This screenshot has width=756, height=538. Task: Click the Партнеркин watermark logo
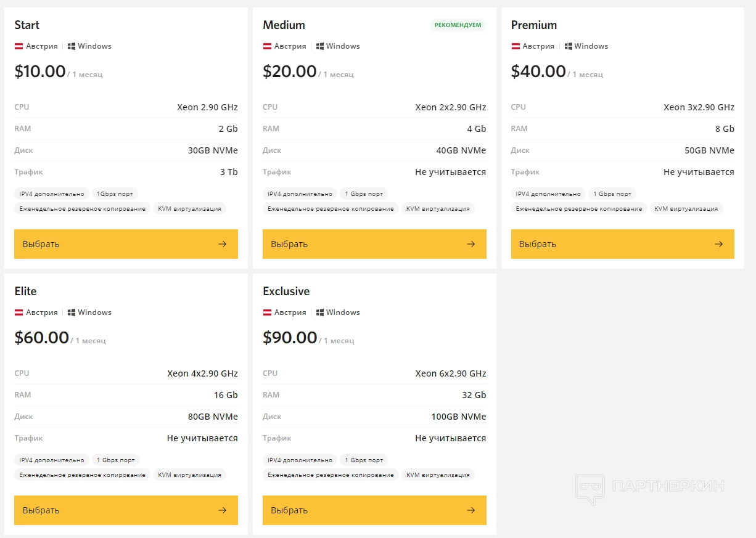coord(650,487)
